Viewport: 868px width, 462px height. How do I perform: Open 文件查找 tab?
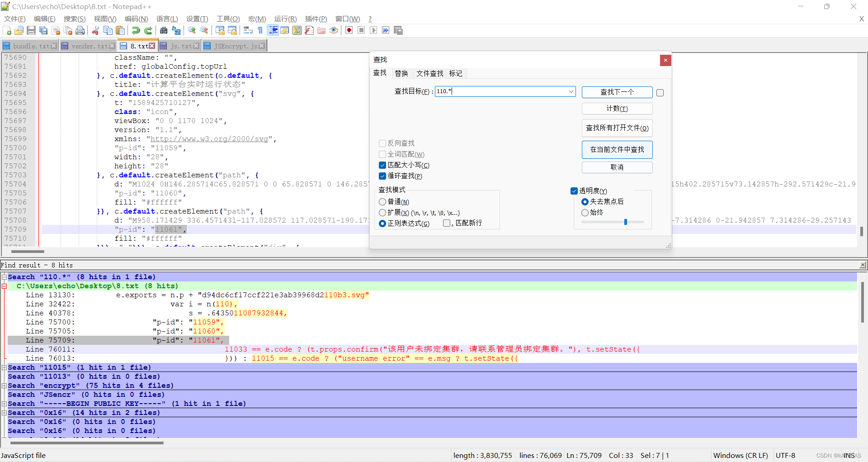[429, 73]
